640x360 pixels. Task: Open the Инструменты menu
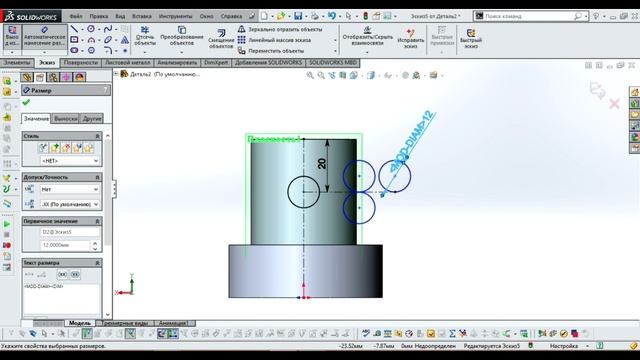(176, 16)
